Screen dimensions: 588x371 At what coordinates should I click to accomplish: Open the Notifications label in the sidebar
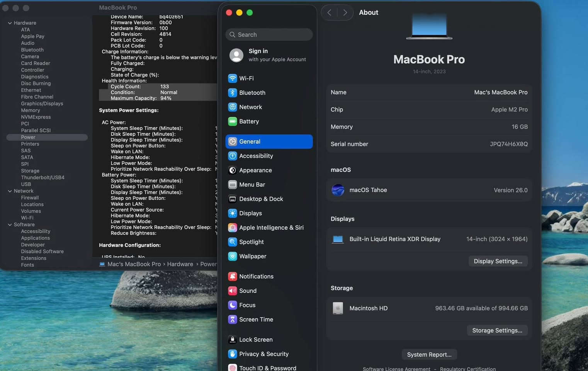pos(256,276)
